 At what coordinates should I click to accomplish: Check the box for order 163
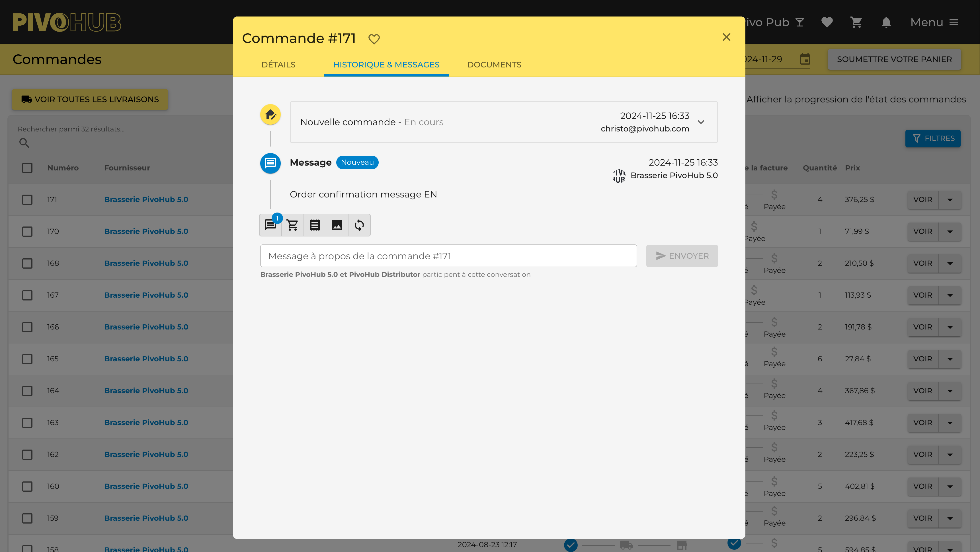pyautogui.click(x=27, y=423)
